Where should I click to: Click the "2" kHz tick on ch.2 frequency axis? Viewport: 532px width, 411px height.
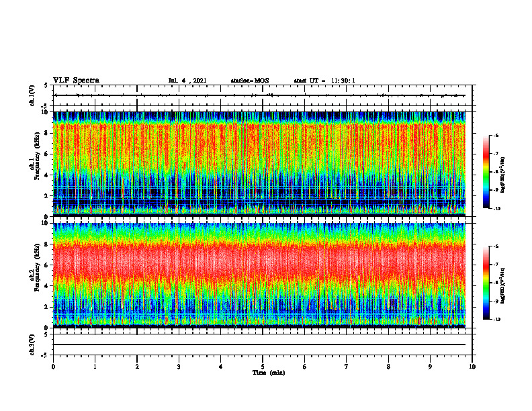(47, 307)
